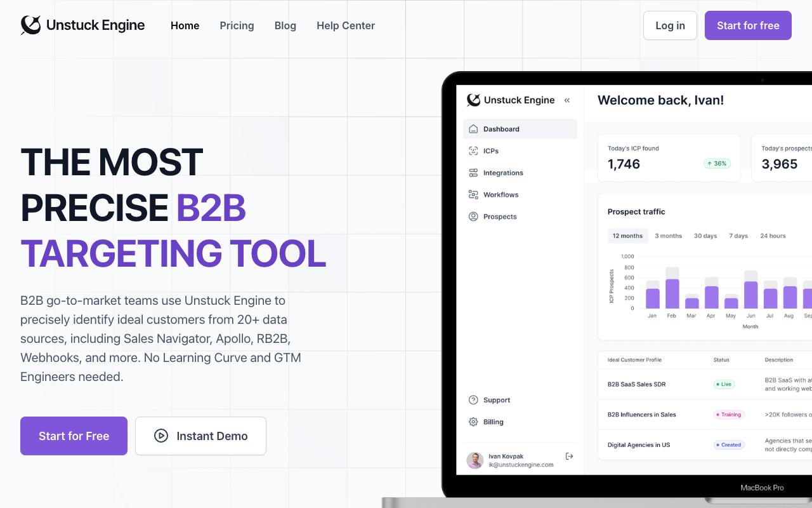Viewport: 812px width, 508px height.
Task: Click the Jan bar in Prospect traffic
Action: pos(653,295)
